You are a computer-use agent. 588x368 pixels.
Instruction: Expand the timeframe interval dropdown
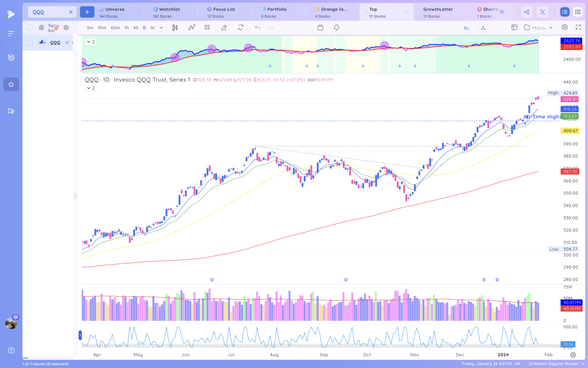pos(161,28)
